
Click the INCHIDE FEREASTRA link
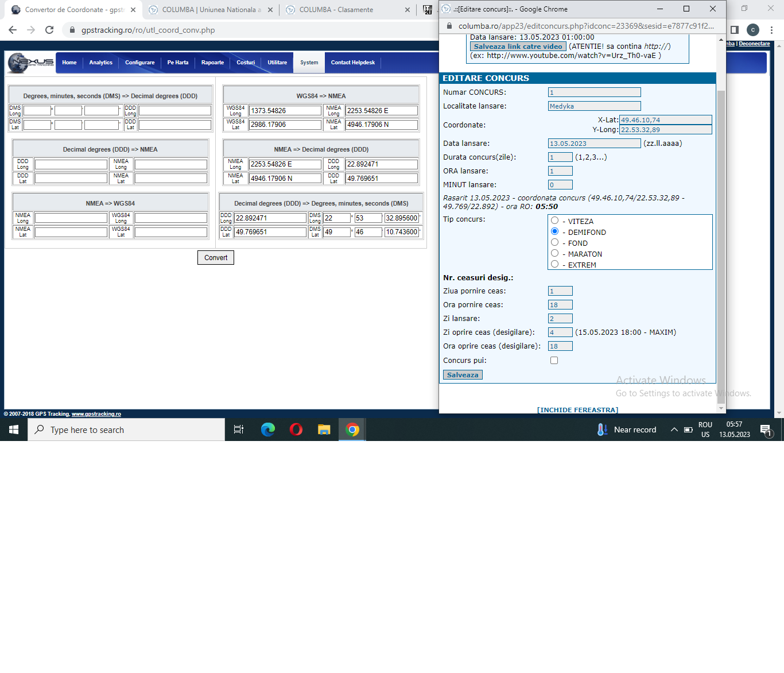tap(577, 410)
